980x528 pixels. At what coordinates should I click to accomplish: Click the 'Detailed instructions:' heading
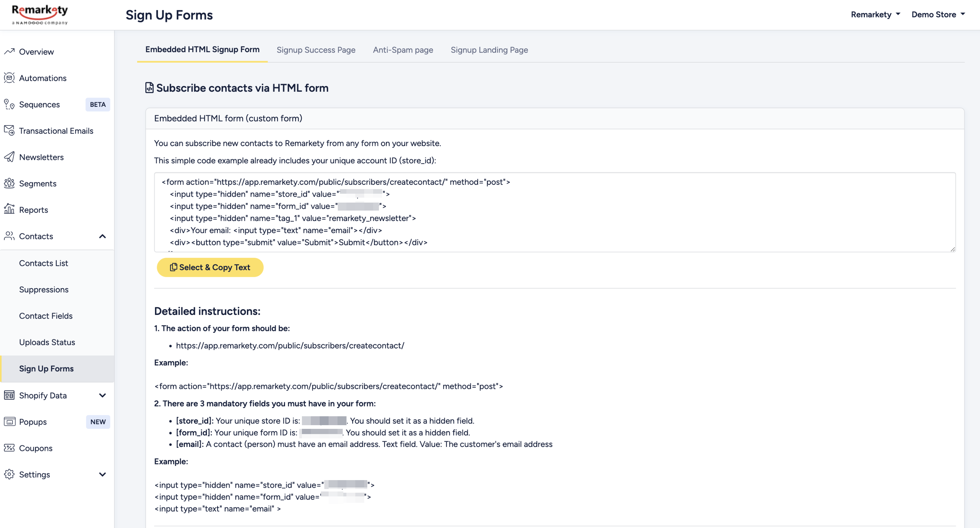[207, 311]
